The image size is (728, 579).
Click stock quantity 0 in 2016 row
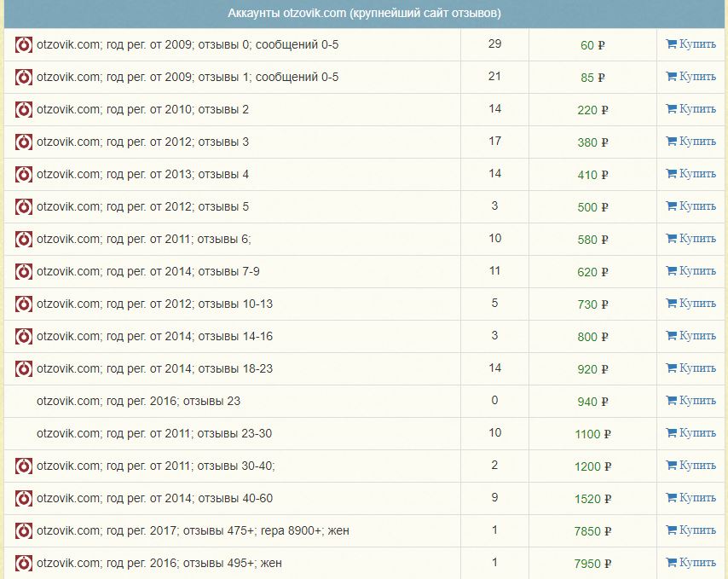(494, 400)
